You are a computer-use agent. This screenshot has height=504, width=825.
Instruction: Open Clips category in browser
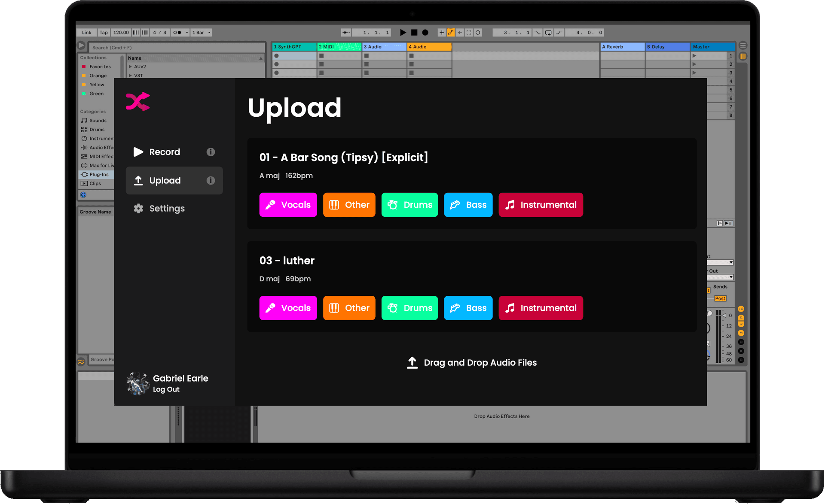point(91,184)
